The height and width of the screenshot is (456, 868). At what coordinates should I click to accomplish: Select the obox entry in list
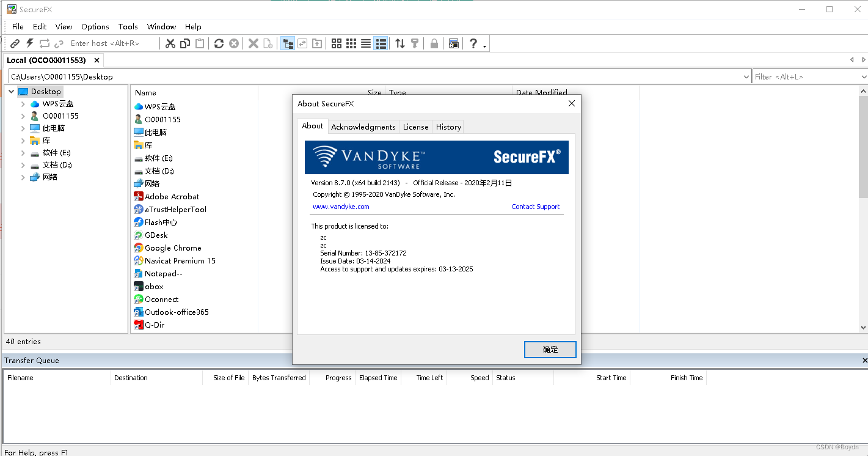pos(154,286)
